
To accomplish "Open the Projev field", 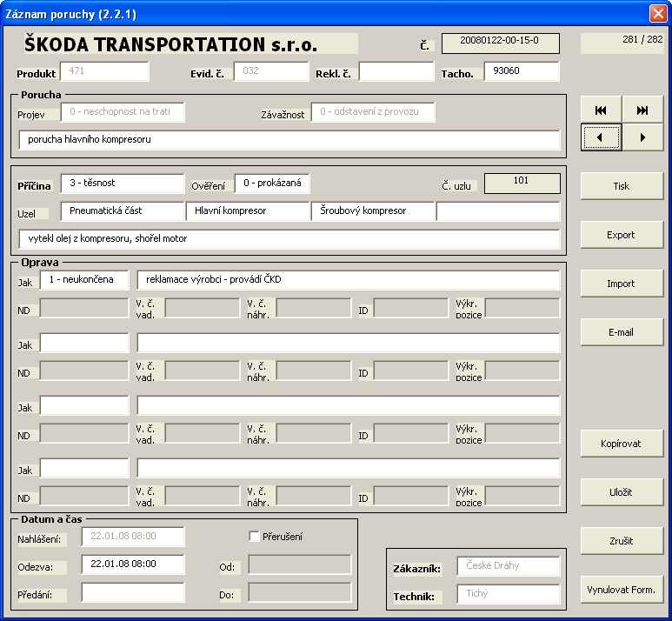I will pos(123,112).
